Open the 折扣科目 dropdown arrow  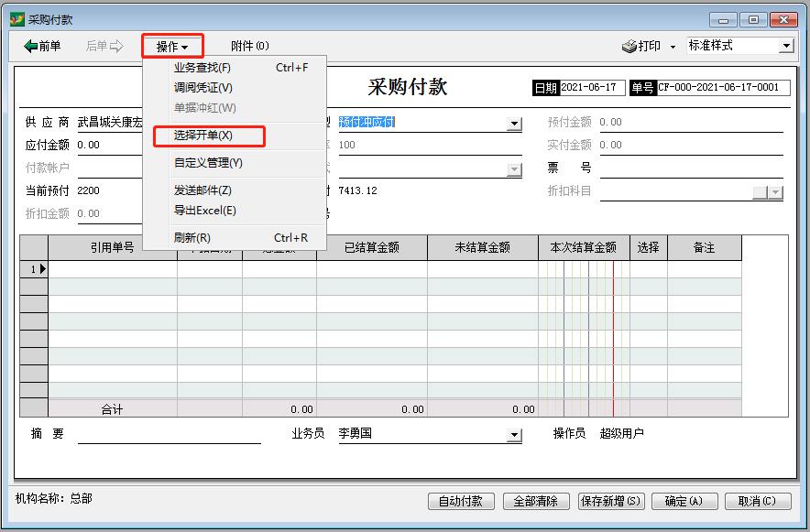[x=776, y=192]
